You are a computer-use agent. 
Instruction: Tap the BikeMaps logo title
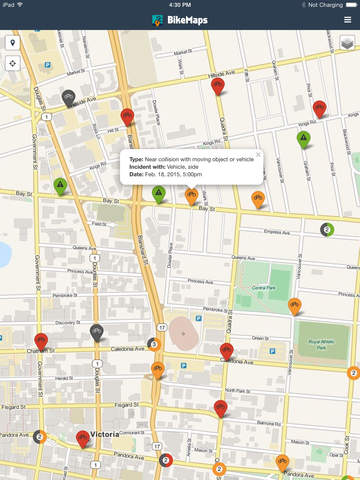coord(180,20)
